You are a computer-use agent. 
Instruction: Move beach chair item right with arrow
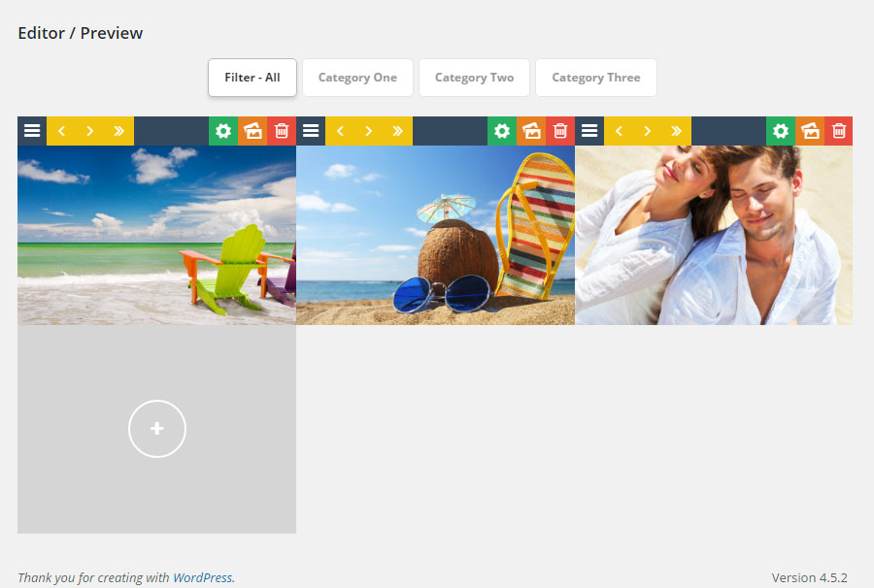coord(89,131)
